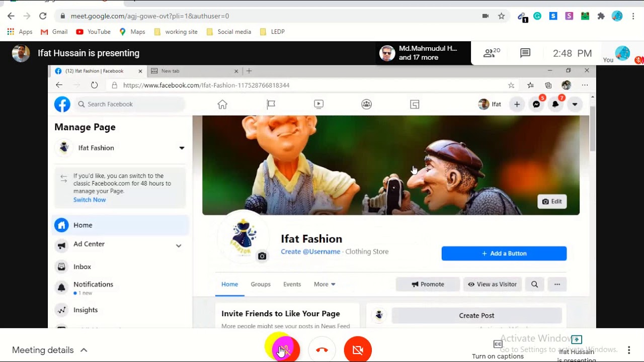Add a new tab in presented Edge
This screenshot has width=644, height=362.
tap(249, 71)
